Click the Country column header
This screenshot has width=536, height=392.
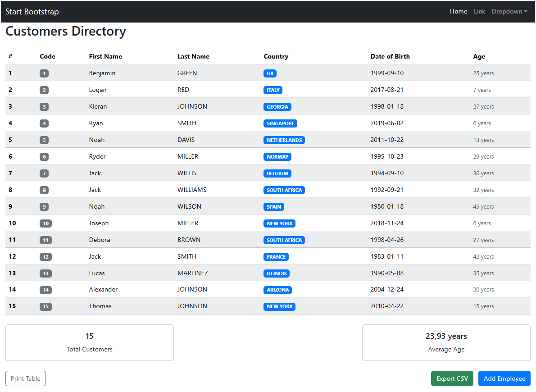[276, 56]
